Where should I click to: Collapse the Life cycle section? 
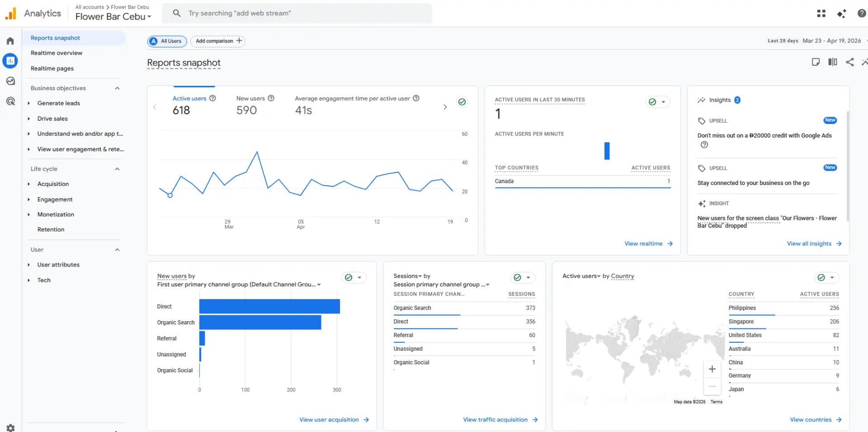coord(117,169)
